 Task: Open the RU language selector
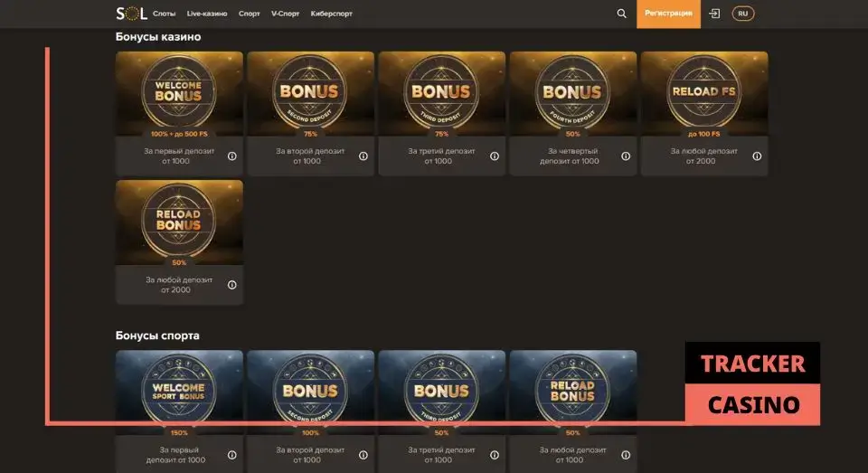743,14
